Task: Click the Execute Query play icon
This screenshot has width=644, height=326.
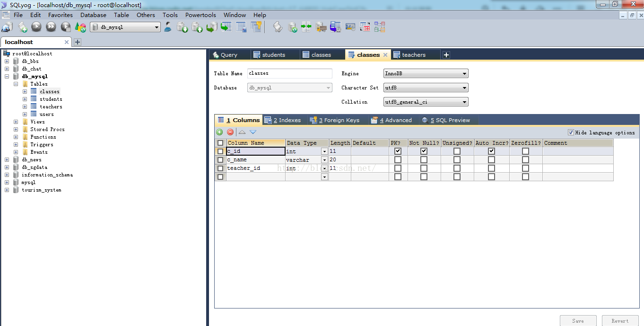Action: click(36, 27)
